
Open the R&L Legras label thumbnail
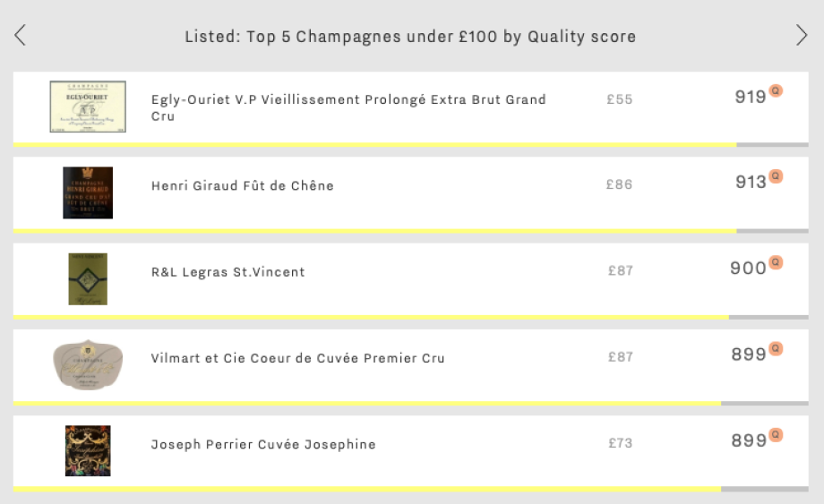coord(88,278)
